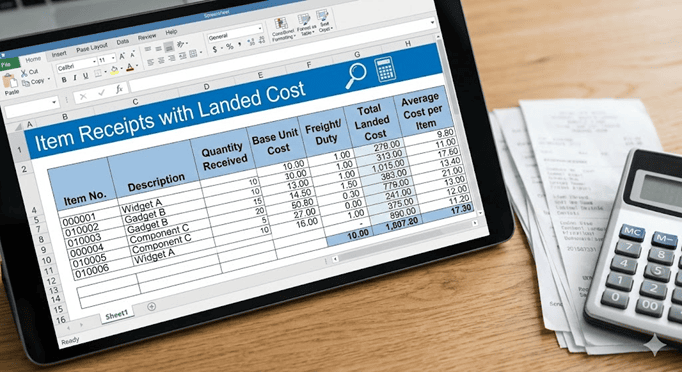Click Decrease Font Size icon
Image resolution: width=682 pixels, height=372 pixels.
(133, 54)
